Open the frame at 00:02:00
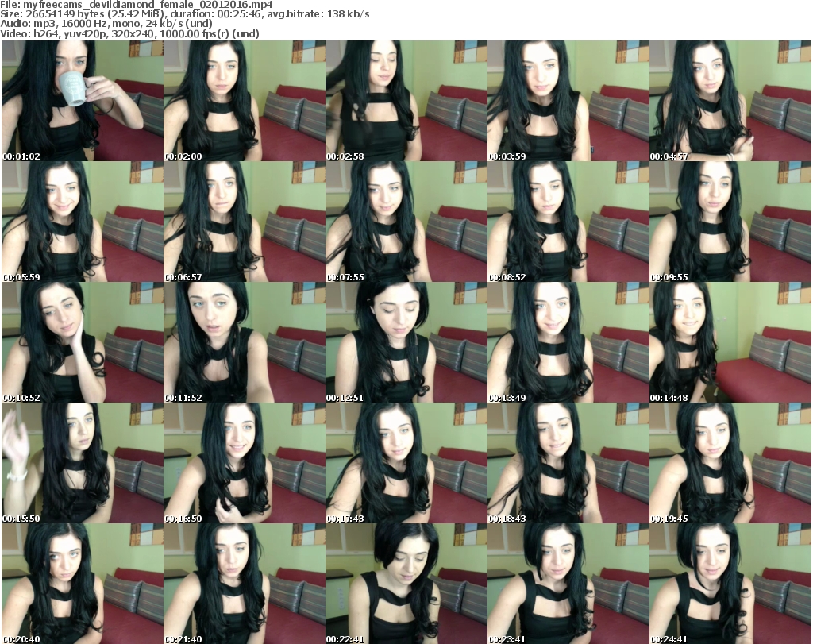The height and width of the screenshot is (644, 813). tap(245, 101)
